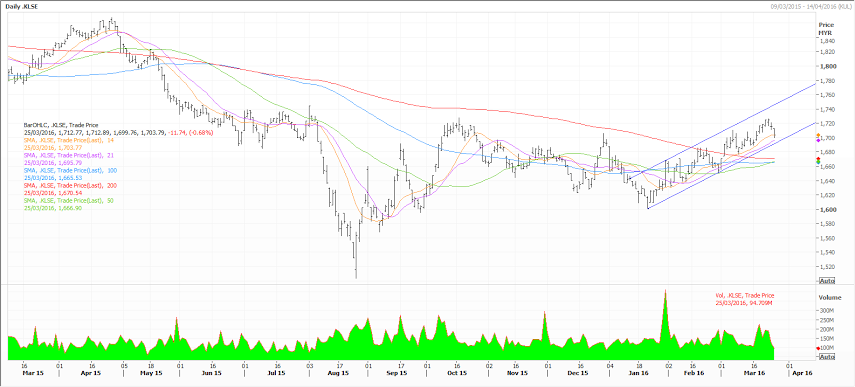Screen dimensions: 855x387
Task: Click the 'May 15' month label on time axis
Action: pyautogui.click(x=151, y=373)
